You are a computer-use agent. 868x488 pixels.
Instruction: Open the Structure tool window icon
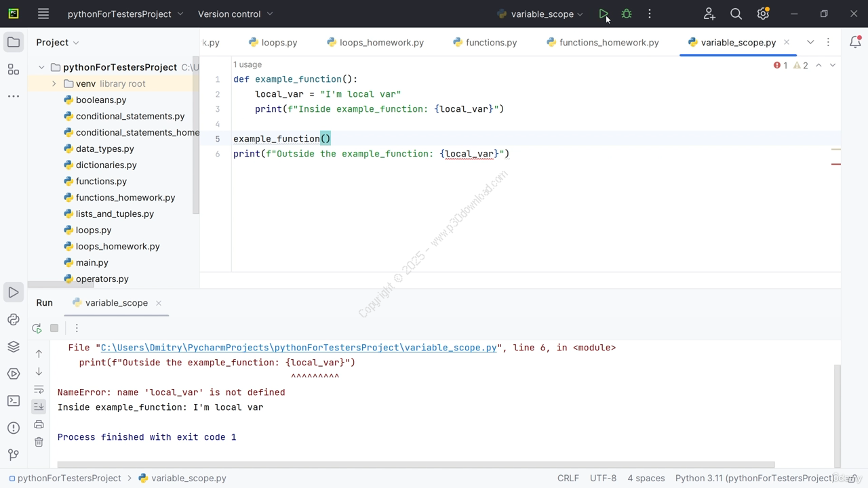point(14,69)
